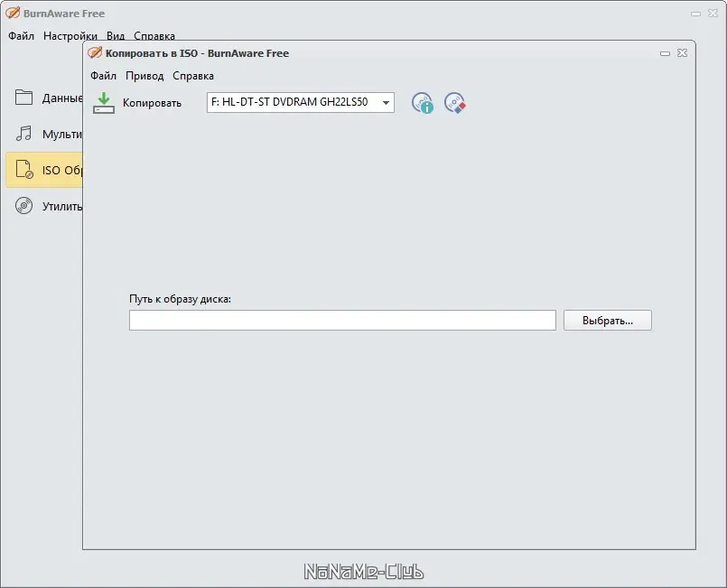Screen dimensions: 727x588
Task: Click the BurnAware logo in main title bar
Action: (13, 13)
